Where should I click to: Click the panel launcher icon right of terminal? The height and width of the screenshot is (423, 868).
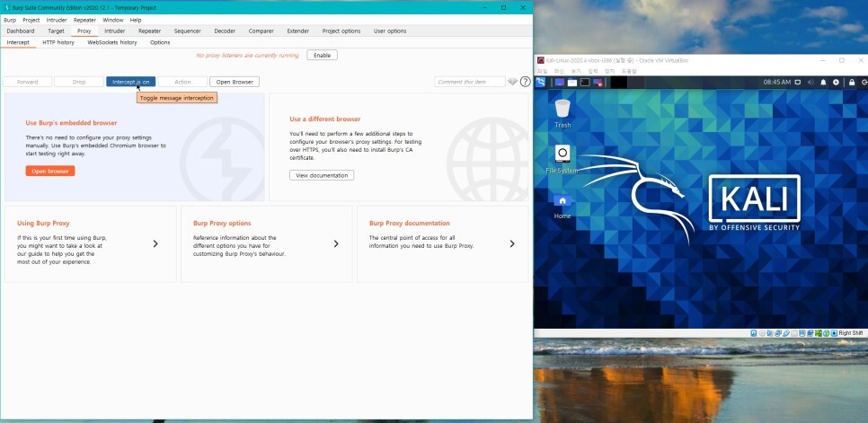click(598, 82)
